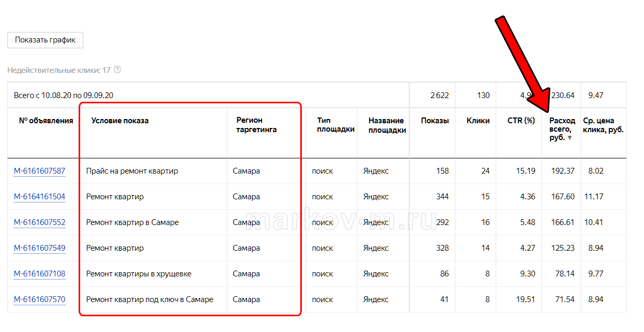
Task: Sort by the Показы column header
Action: [x=434, y=121]
